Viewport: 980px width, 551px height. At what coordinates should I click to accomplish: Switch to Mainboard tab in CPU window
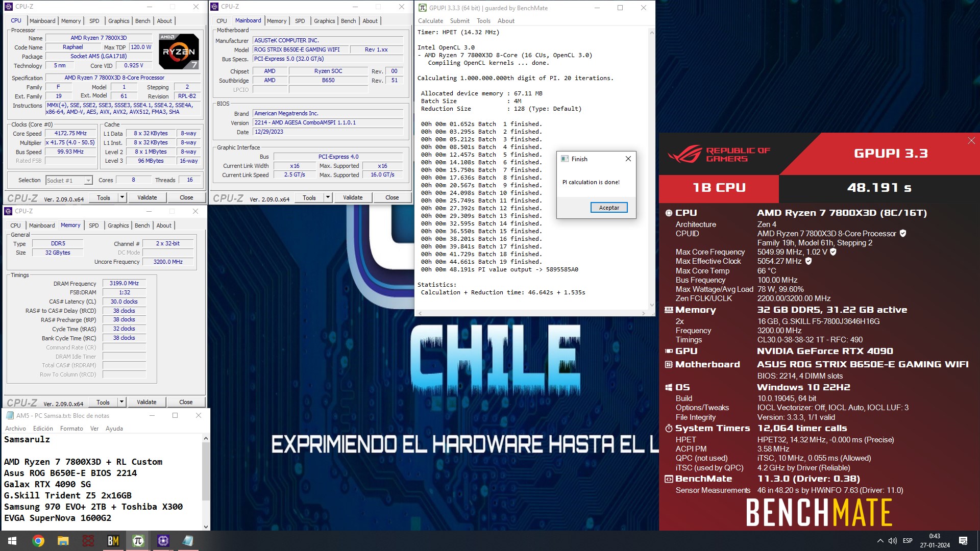click(x=42, y=21)
